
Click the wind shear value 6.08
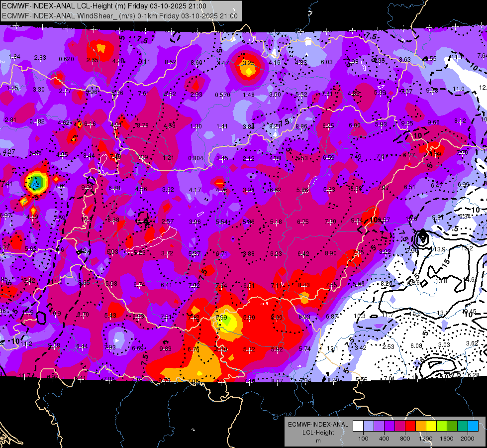(416, 346)
